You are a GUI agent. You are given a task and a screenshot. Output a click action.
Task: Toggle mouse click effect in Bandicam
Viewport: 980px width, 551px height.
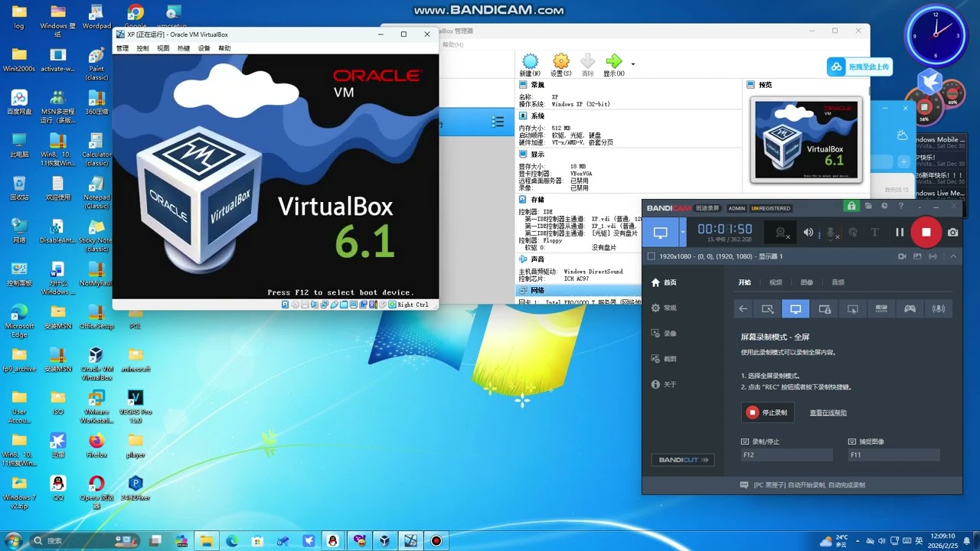click(x=853, y=232)
